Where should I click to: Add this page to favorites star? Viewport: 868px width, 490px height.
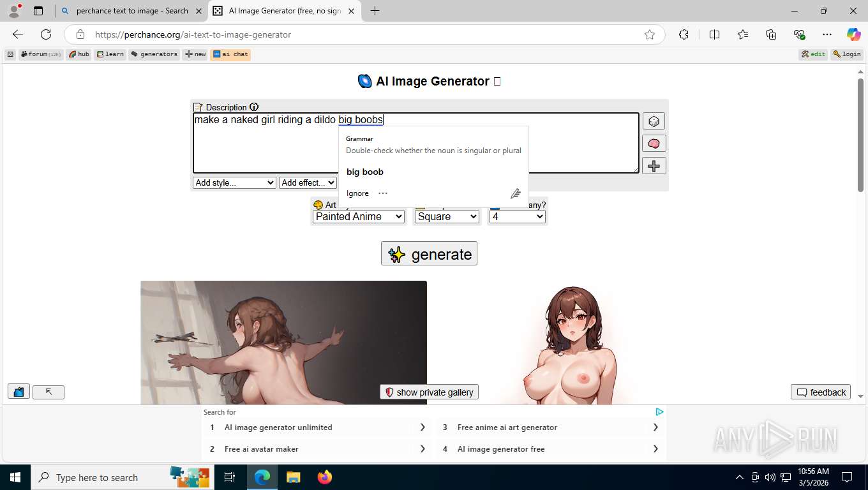point(650,34)
